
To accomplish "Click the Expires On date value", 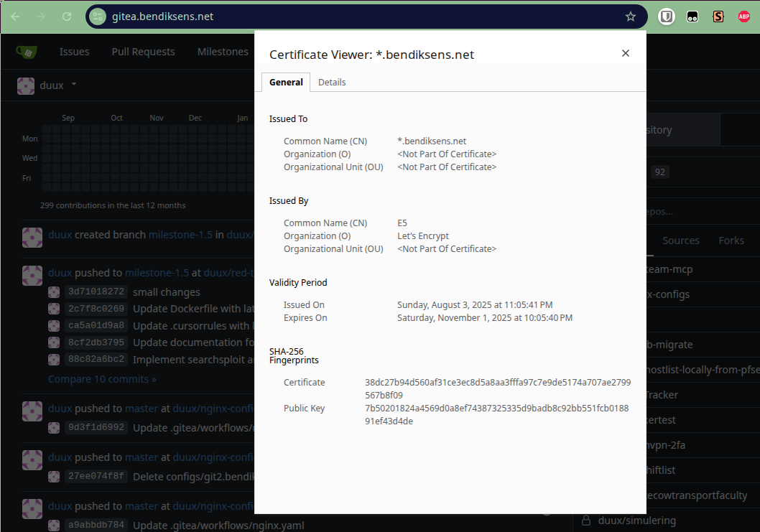I will click(485, 318).
